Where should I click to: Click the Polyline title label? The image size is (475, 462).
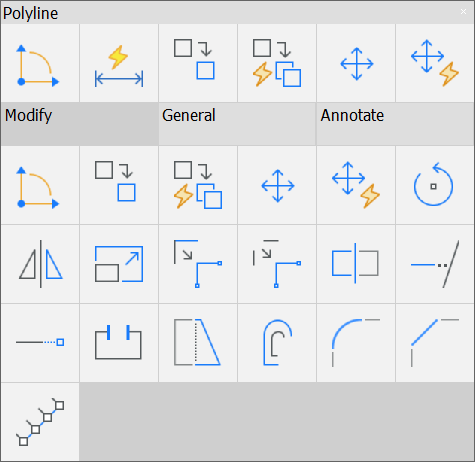[x=30, y=14]
